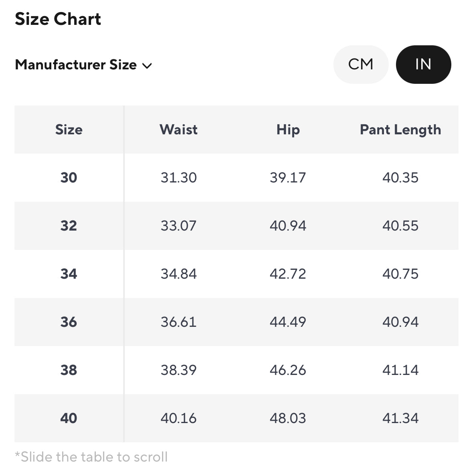Select size 40 row label
Image resolution: width=473 pixels, height=476 pixels.
pyautogui.click(x=69, y=418)
